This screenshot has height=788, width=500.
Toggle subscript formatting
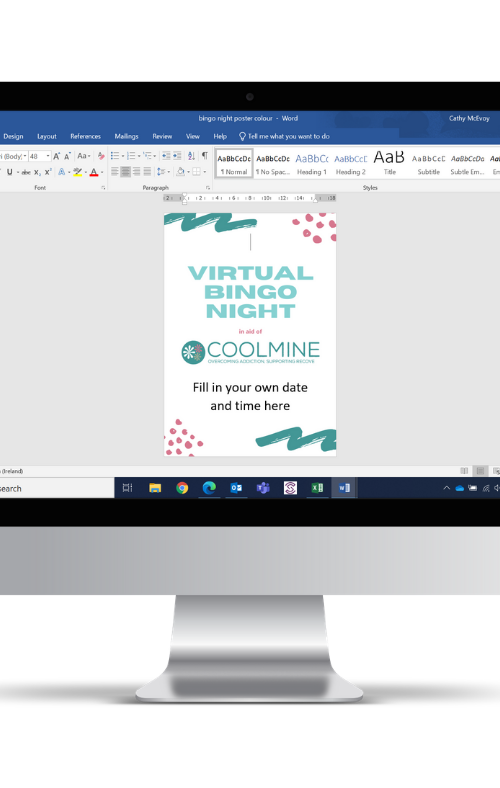37,172
